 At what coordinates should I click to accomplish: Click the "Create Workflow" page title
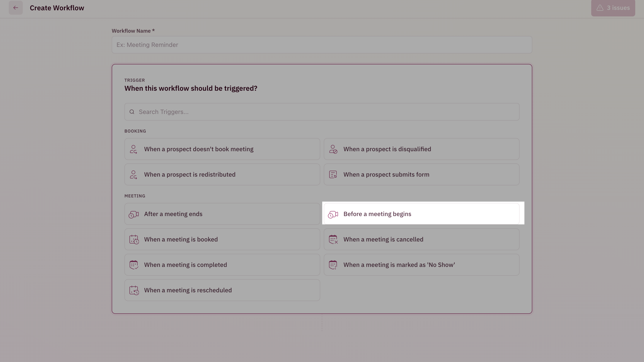[57, 8]
